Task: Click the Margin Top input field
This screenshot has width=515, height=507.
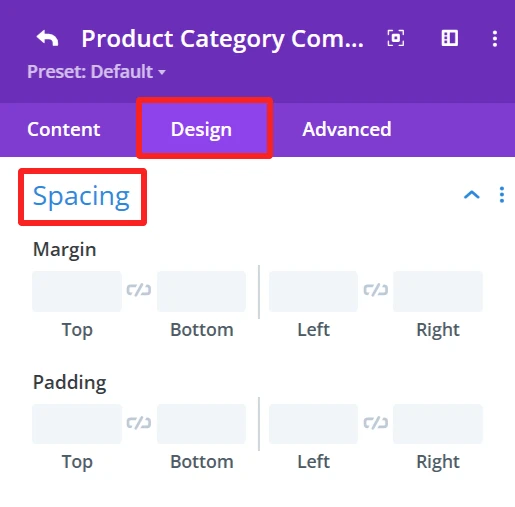Action: coord(77,291)
